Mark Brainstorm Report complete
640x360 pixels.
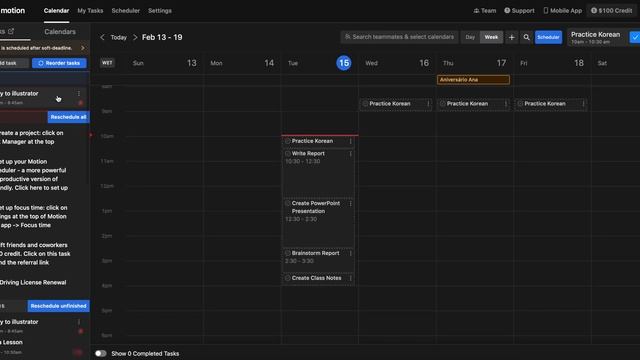click(x=287, y=253)
